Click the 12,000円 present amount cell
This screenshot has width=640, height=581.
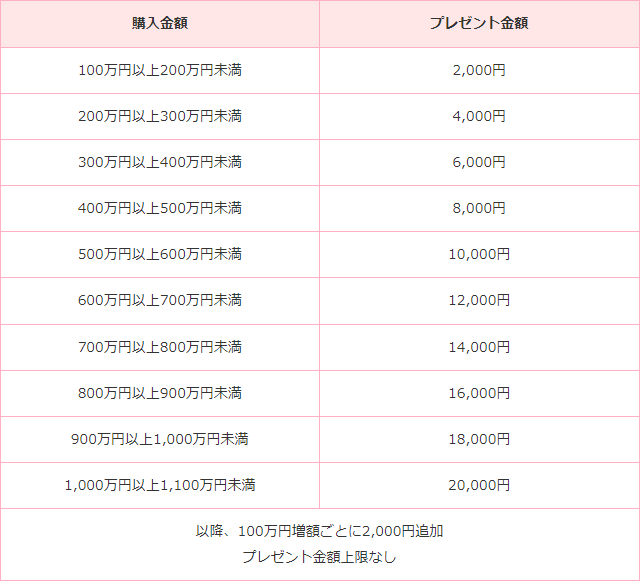tap(479, 300)
